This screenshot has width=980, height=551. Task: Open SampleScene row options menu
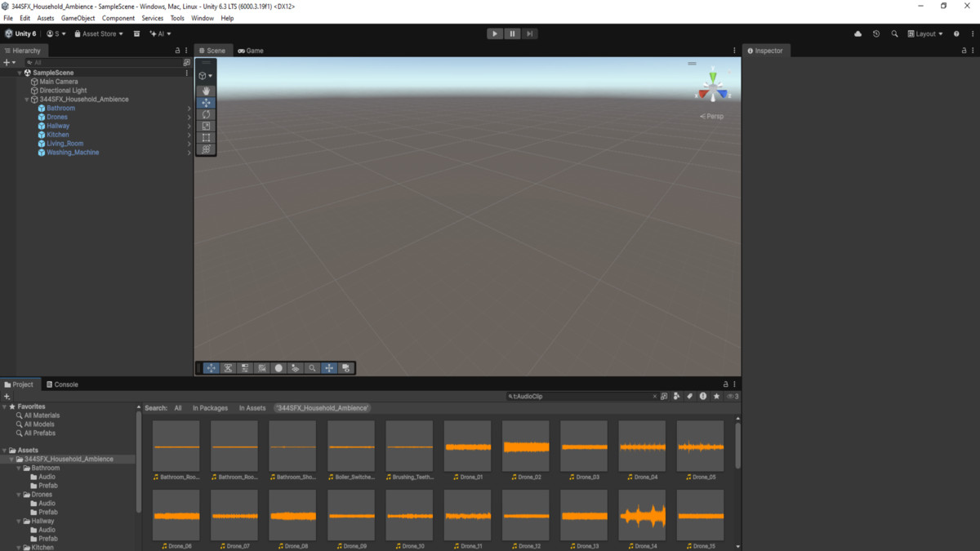tap(186, 73)
